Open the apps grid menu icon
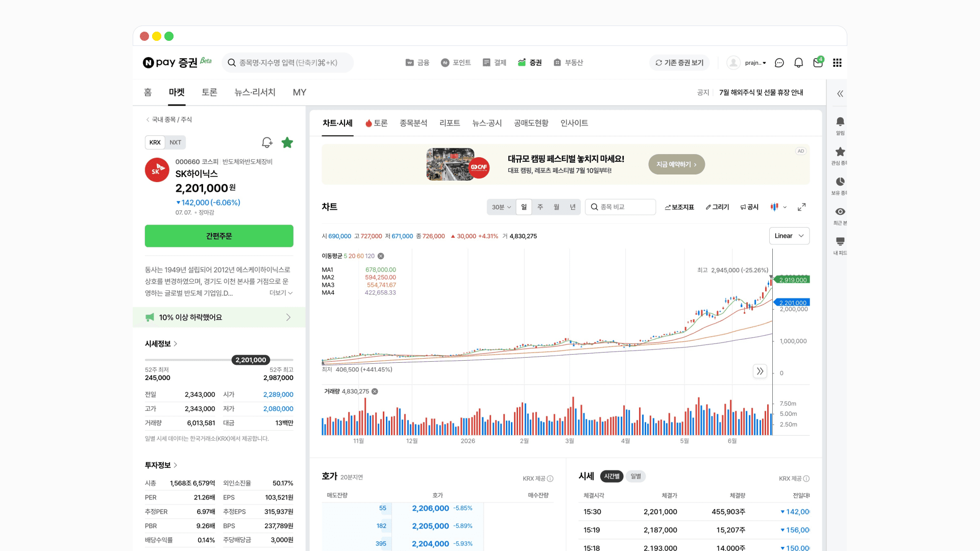 tap(837, 63)
